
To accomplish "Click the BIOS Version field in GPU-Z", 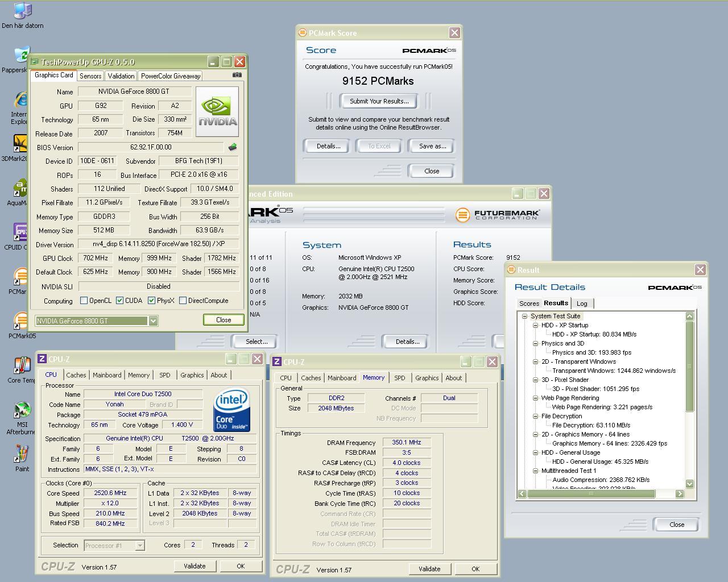I will (152, 147).
